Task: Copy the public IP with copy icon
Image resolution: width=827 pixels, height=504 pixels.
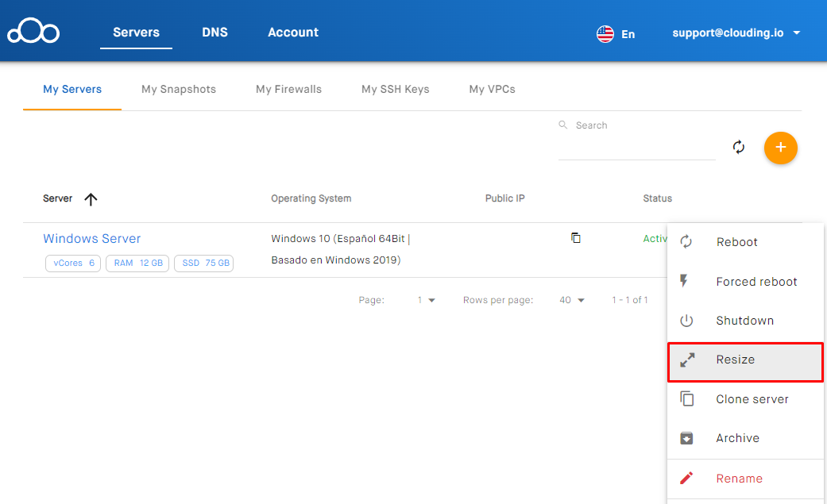Action: pyautogui.click(x=576, y=238)
